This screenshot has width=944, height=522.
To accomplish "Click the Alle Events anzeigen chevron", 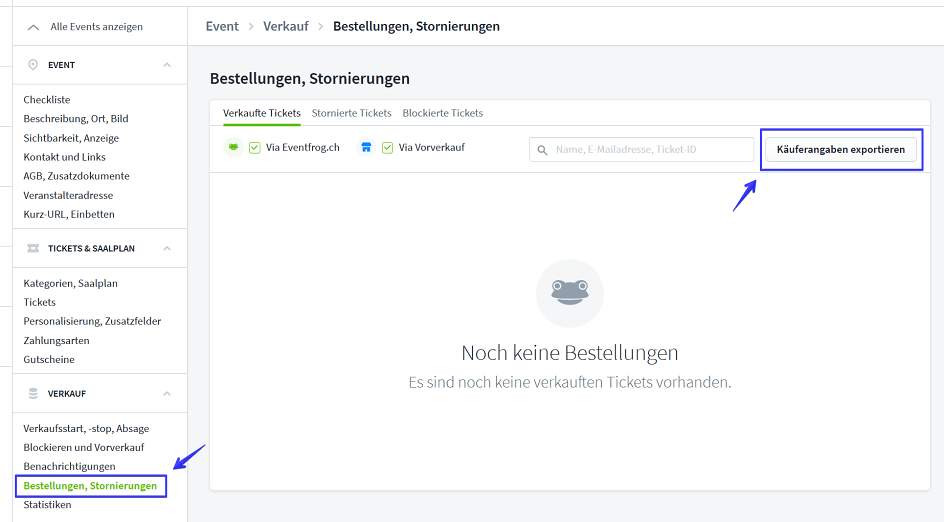I will pyautogui.click(x=34, y=27).
